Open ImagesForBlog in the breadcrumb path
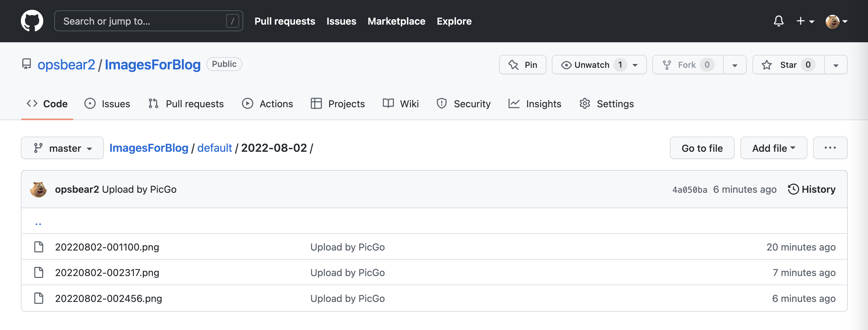 click(148, 148)
